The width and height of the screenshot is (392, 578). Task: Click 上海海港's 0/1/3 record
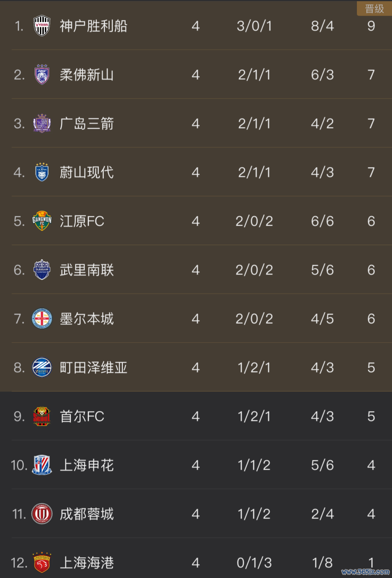point(254,562)
